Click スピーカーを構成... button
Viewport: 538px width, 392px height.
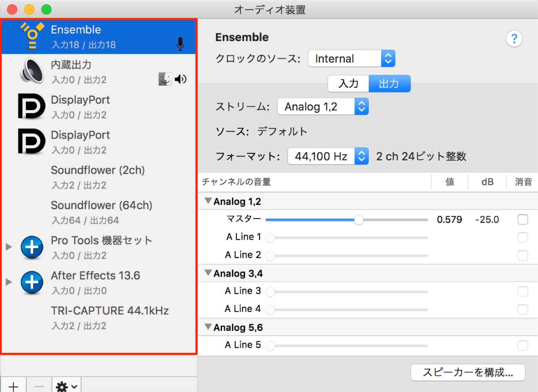point(468,372)
